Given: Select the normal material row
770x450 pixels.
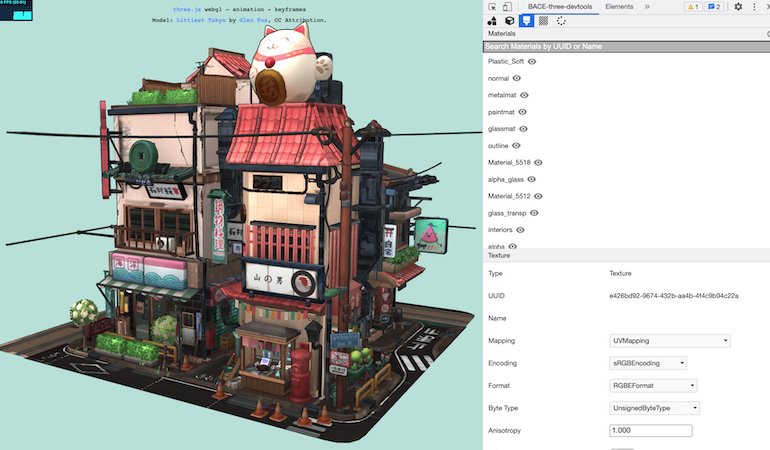Looking at the screenshot, I should pyautogui.click(x=498, y=78).
